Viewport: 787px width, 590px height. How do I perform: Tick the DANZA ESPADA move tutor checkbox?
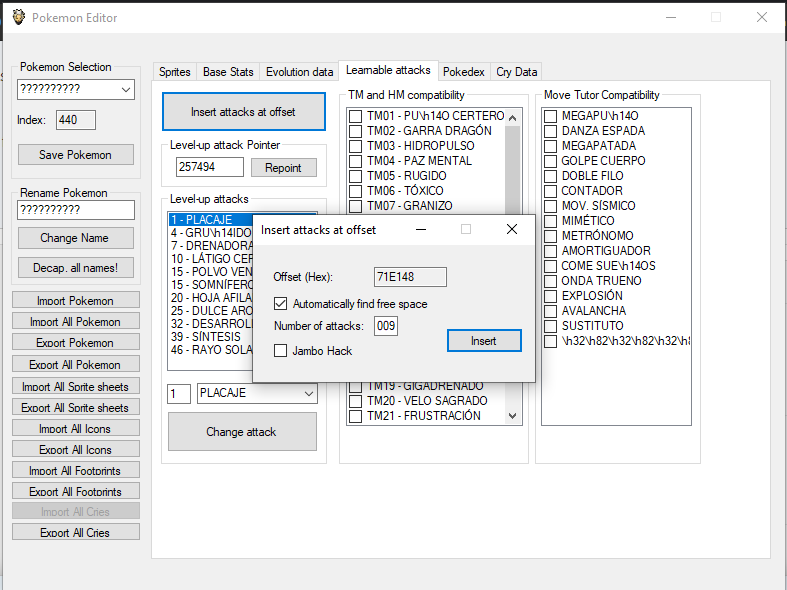coord(550,131)
